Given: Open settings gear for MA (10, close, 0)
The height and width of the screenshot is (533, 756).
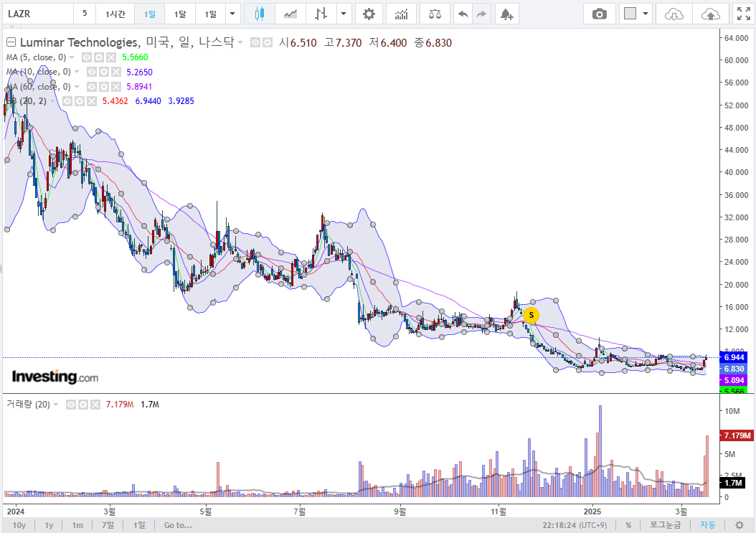Looking at the screenshot, I should coord(104,72).
